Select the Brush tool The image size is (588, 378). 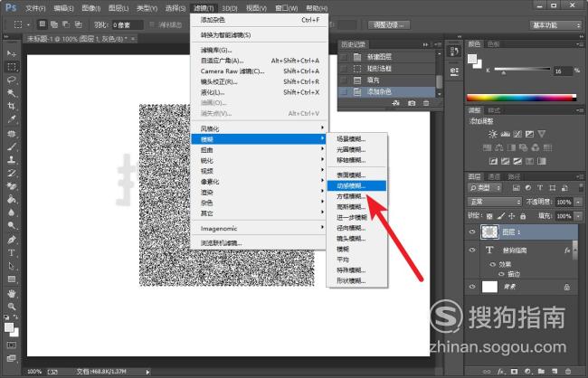(12, 146)
